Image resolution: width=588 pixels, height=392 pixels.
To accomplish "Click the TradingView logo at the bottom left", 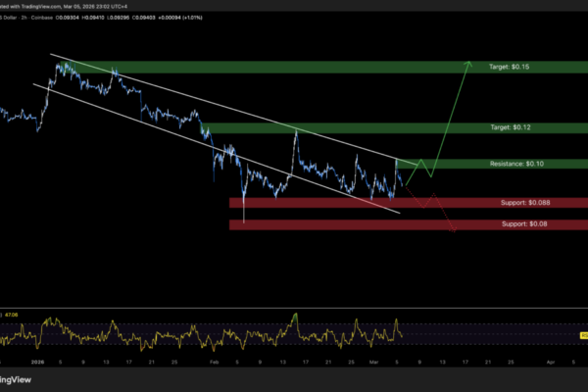I will 14,380.
